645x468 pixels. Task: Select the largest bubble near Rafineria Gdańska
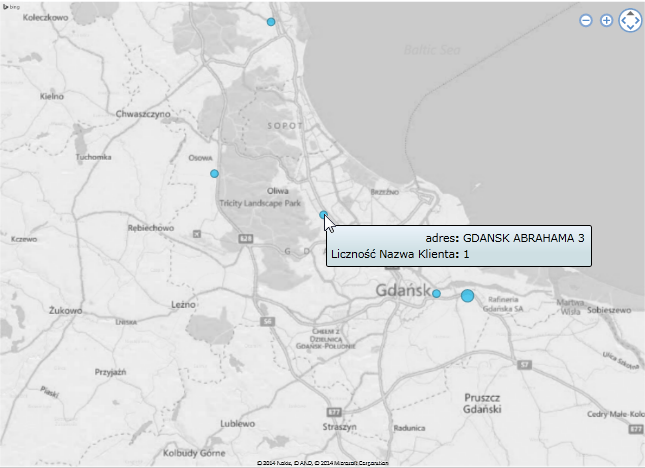tap(467, 295)
